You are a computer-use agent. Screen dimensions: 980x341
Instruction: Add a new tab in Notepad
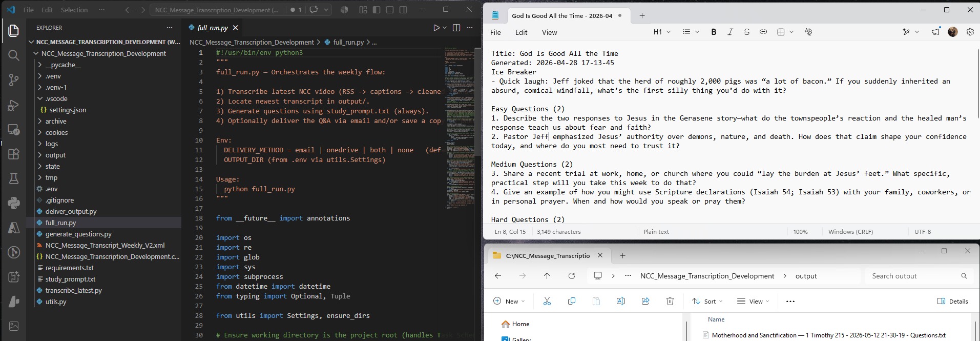642,16
